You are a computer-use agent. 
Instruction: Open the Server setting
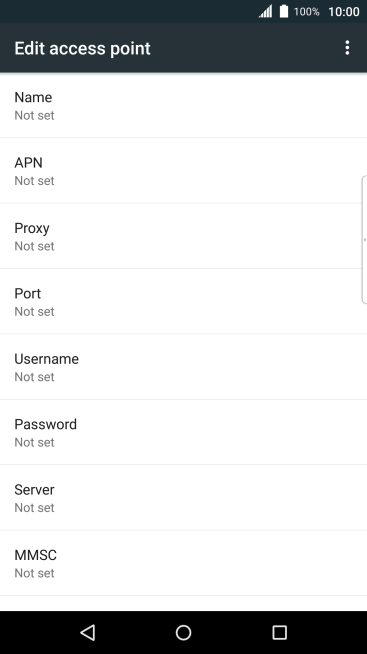184,498
